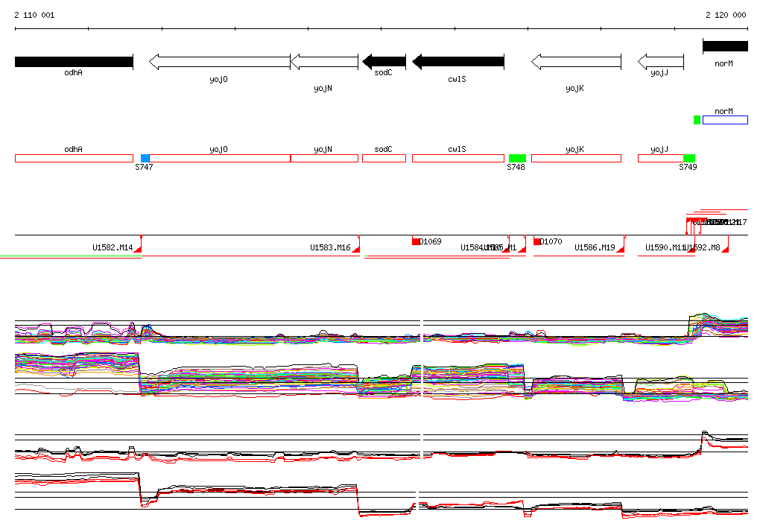Screen dimensions: 763x532
Task: Click the green square left of blue norM box
Action: pos(697,120)
